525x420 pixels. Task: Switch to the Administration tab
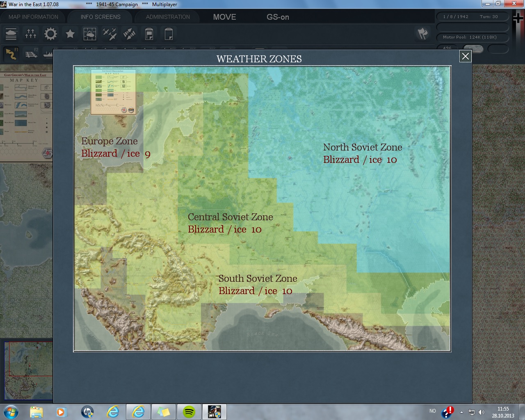[x=168, y=17]
